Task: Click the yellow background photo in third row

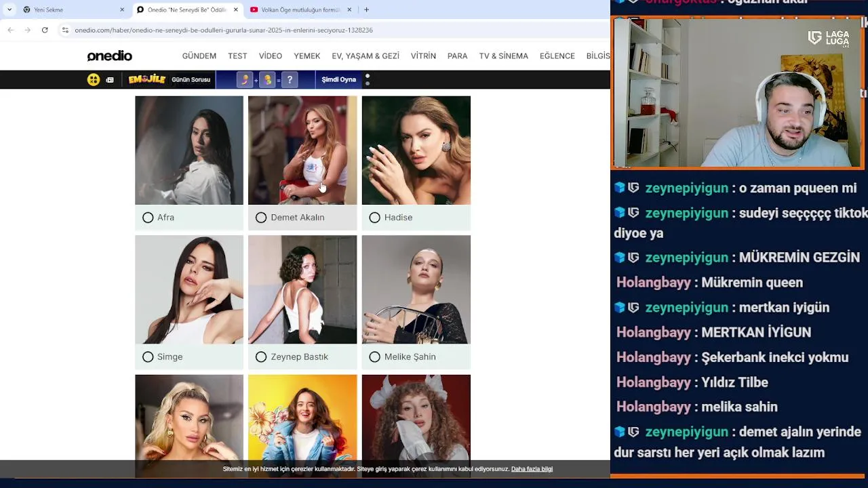Action: 302,418
